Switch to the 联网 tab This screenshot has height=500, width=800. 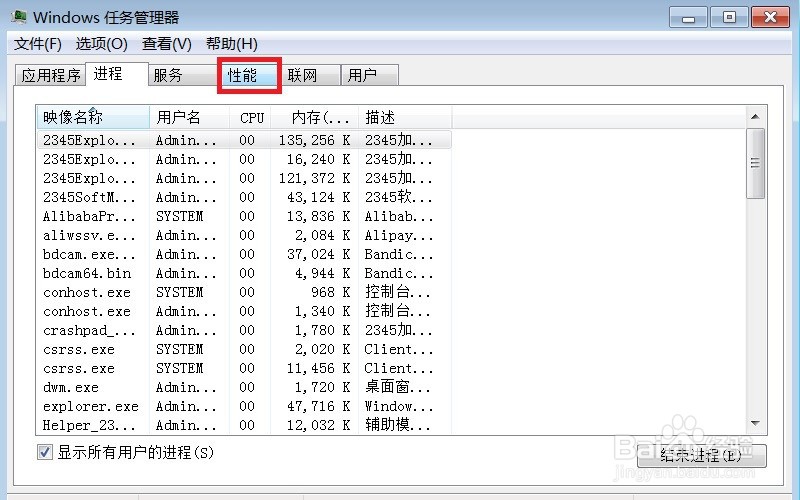pyautogui.click(x=310, y=76)
